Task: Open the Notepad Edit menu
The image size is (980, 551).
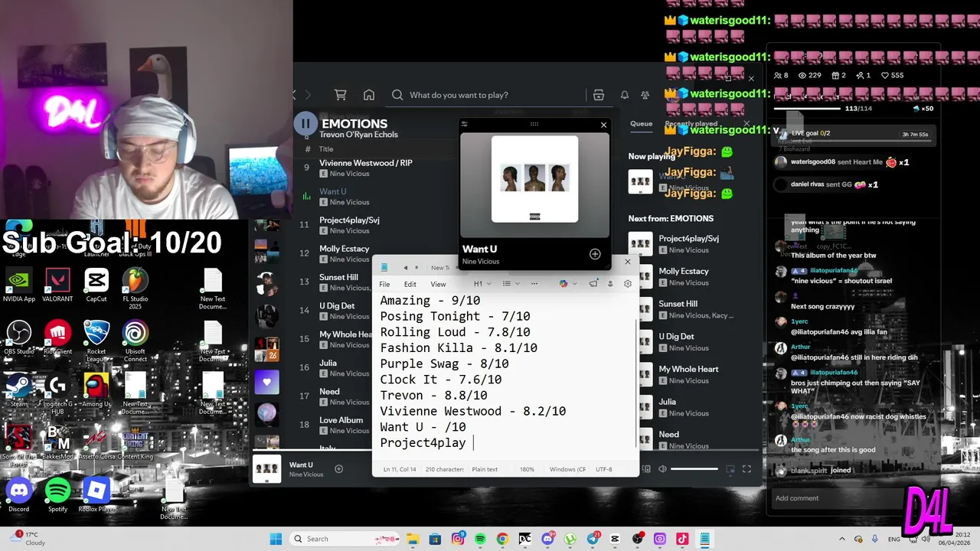Action: pos(410,284)
